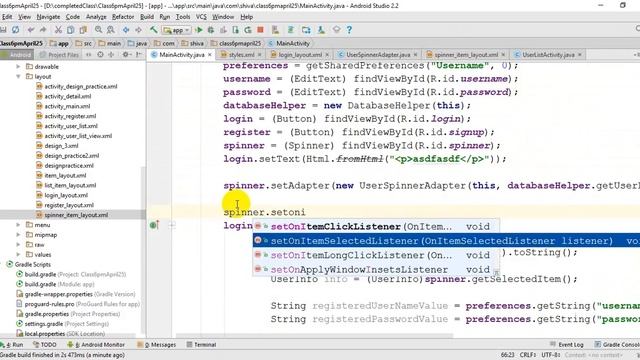Click the Redo arrow icon
Image resolution: width=640 pixels, height=360 pixels.
[43, 30]
